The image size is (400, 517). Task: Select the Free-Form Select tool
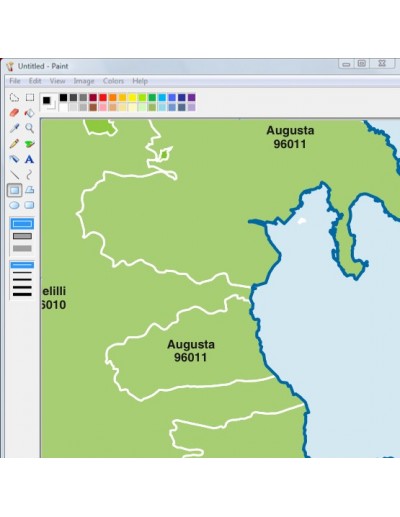14,97
